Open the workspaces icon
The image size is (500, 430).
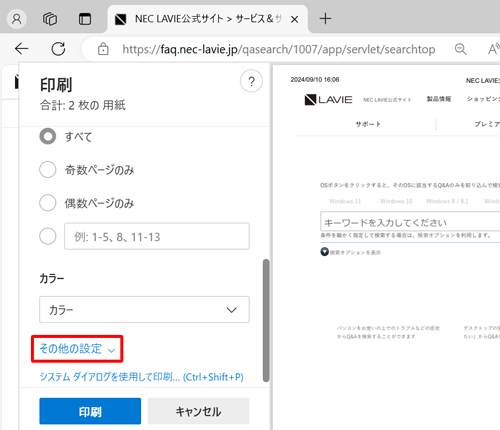point(50,19)
